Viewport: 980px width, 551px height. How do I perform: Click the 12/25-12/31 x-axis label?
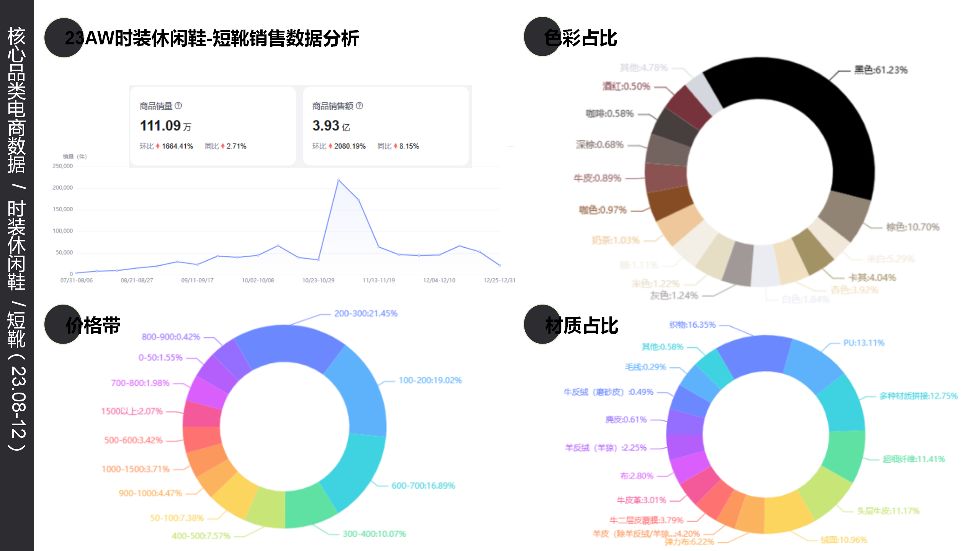pos(499,280)
